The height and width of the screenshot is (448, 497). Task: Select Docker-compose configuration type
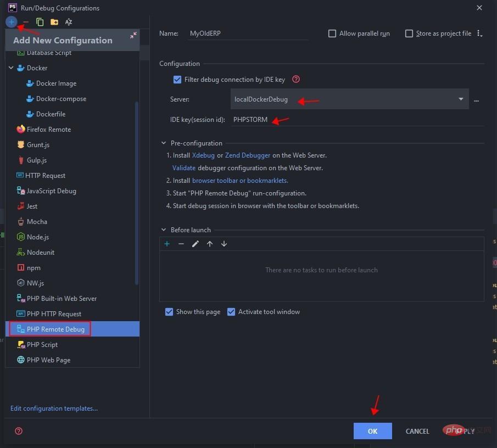pyautogui.click(x=72, y=98)
